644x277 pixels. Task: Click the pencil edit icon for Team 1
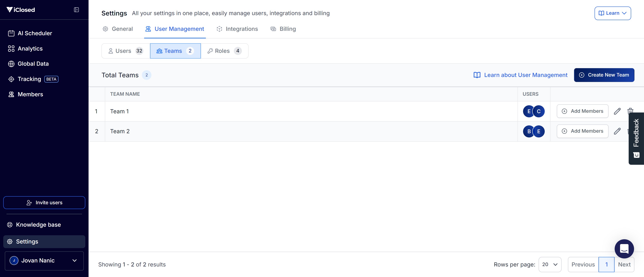617,111
